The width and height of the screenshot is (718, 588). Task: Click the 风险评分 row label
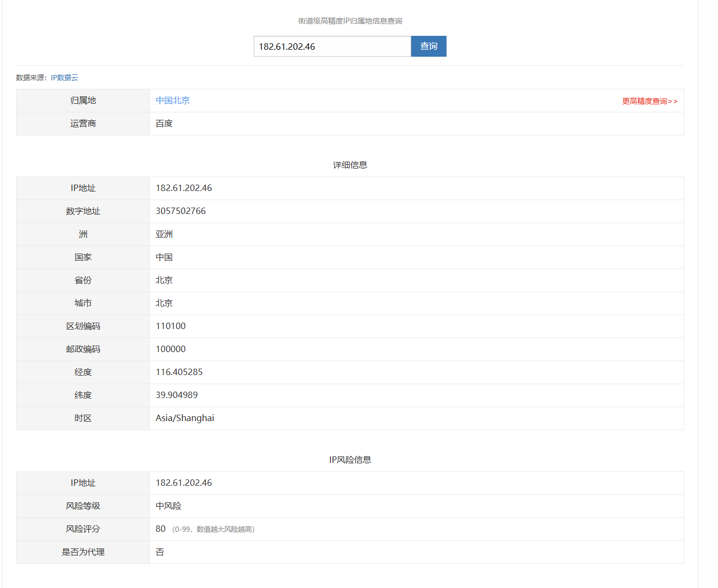click(x=83, y=529)
